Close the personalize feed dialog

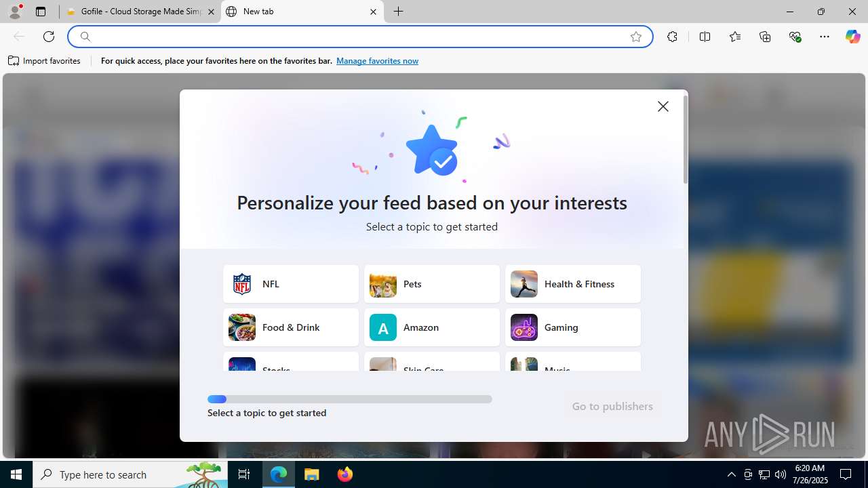(663, 106)
